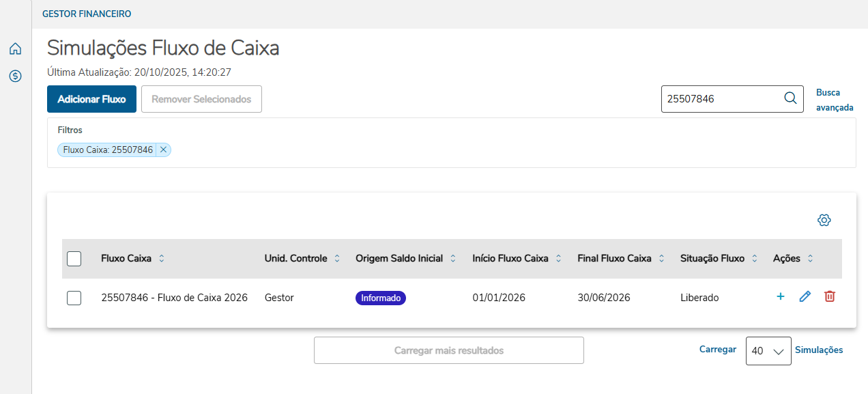Remove the Fluxo Caixa filter chip
The height and width of the screenshot is (394, 868).
pyautogui.click(x=163, y=150)
